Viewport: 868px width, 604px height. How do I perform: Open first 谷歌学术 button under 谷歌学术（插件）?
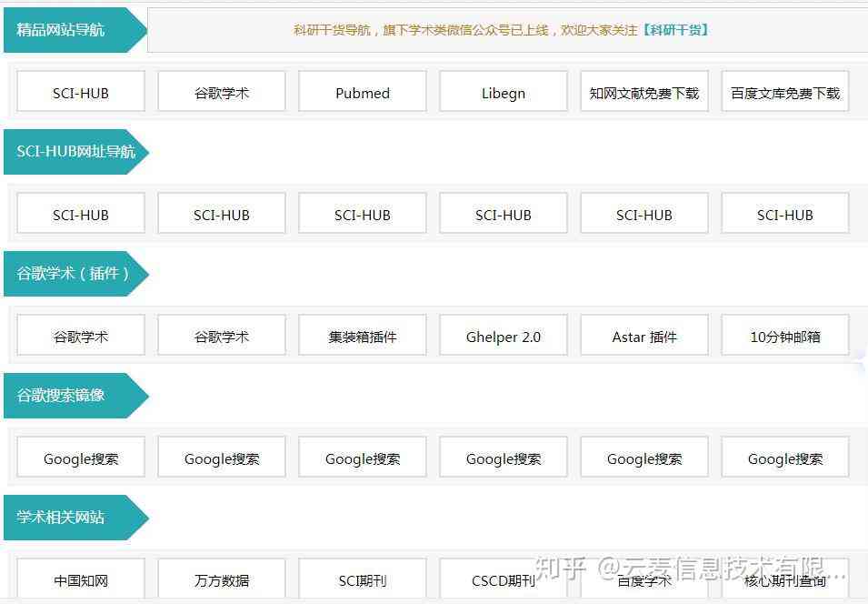pyautogui.click(x=81, y=336)
